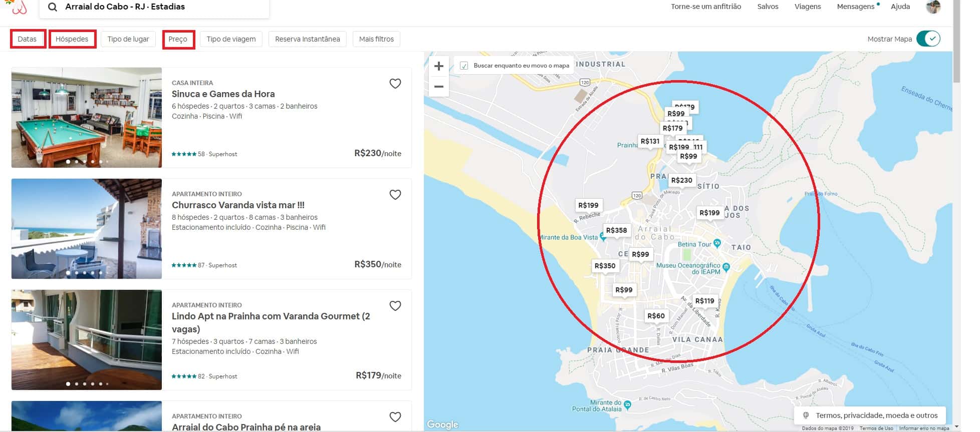Open Mensagens in top navigation

(x=856, y=7)
